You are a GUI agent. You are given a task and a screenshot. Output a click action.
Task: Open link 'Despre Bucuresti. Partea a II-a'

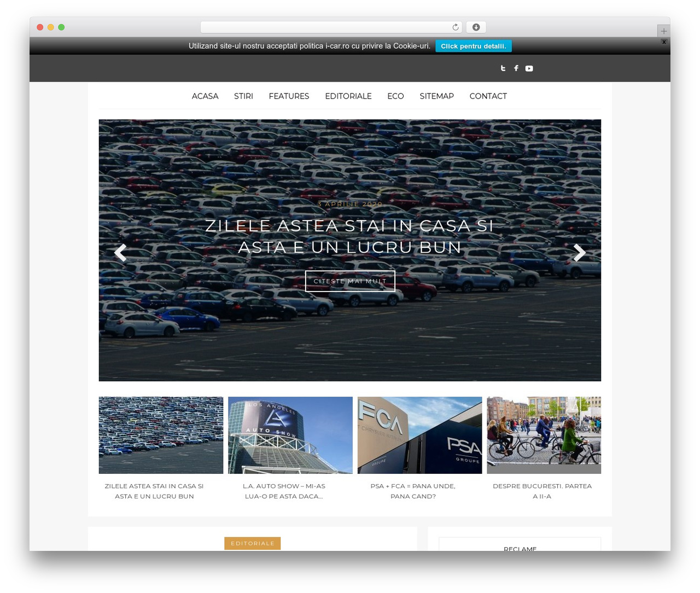542,491
